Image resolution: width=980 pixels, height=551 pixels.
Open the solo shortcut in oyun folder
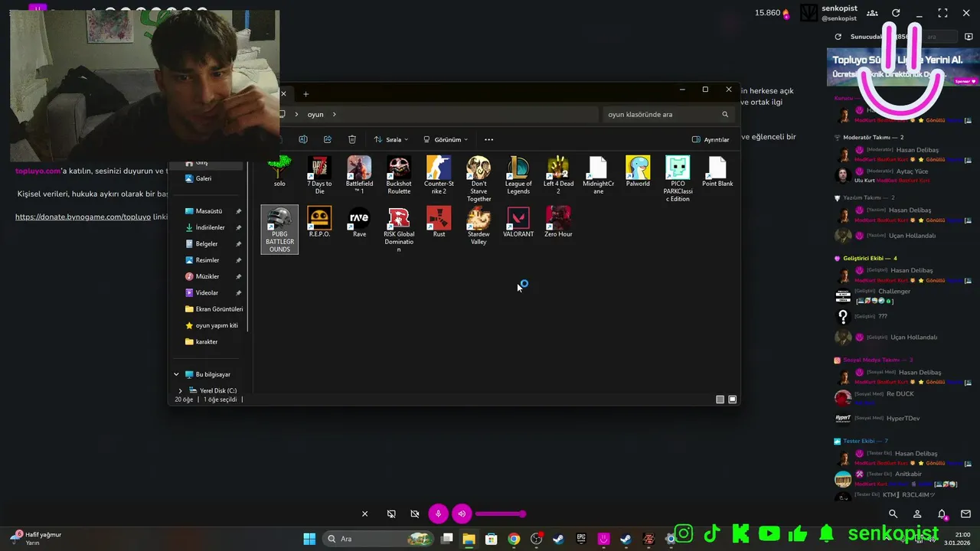click(279, 172)
